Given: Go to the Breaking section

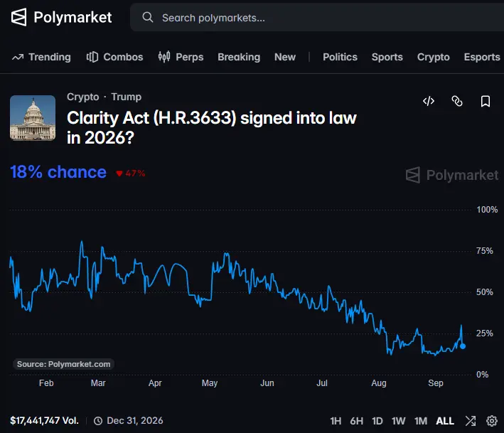Looking at the screenshot, I should tap(239, 57).
